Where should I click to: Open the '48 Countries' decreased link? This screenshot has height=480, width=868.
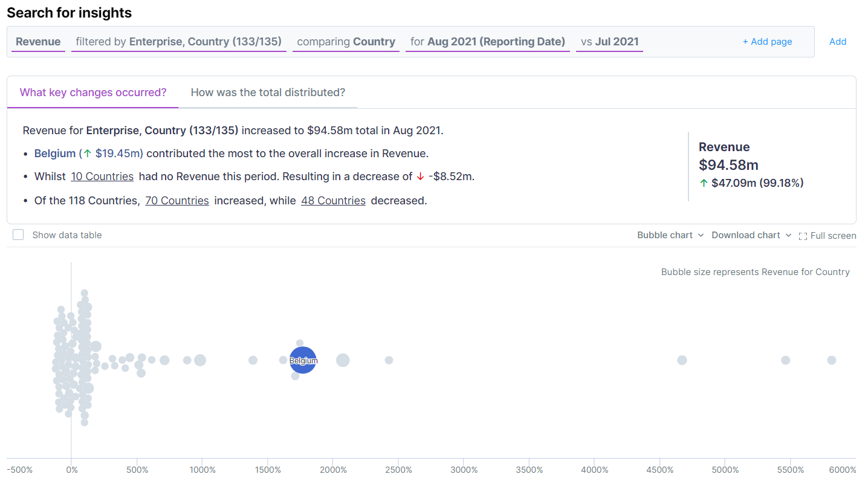(x=333, y=201)
